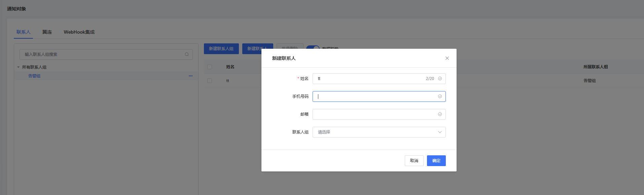
Task: Click the 新建联系人组 button
Action: [x=221, y=49]
